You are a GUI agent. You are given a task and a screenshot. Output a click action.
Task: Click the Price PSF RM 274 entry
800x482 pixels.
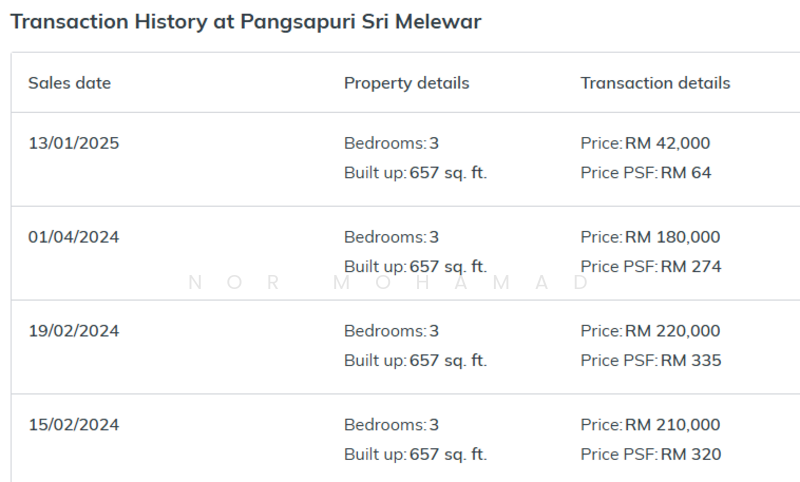[650, 267]
